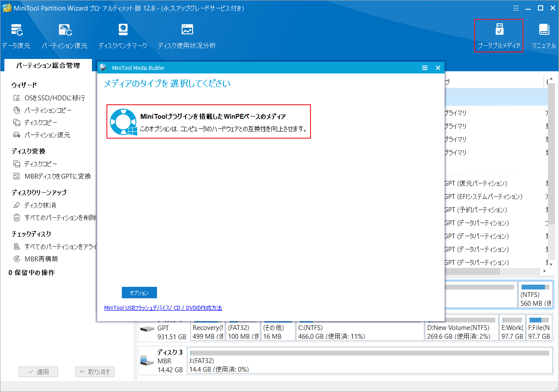Click the 取り消す (Undo) button

pos(95,372)
